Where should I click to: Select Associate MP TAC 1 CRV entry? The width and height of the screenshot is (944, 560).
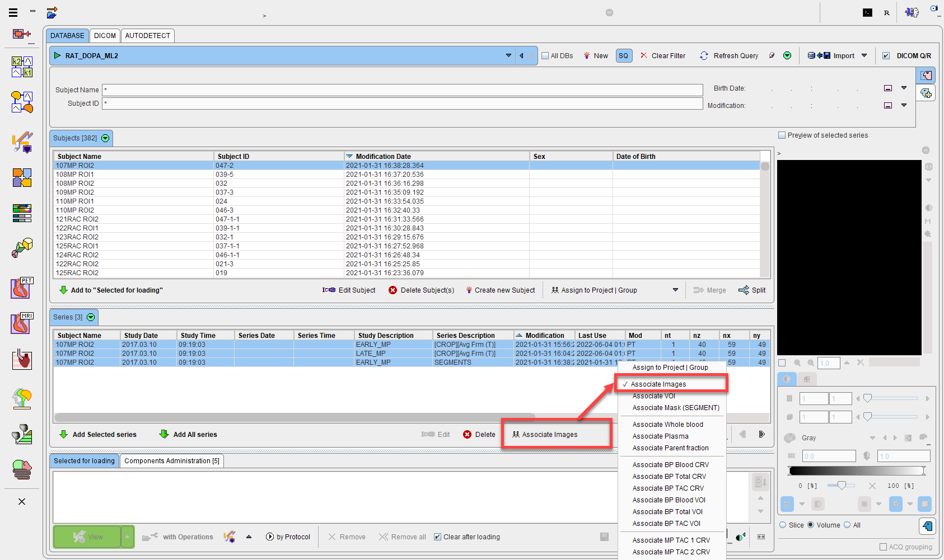click(x=671, y=540)
